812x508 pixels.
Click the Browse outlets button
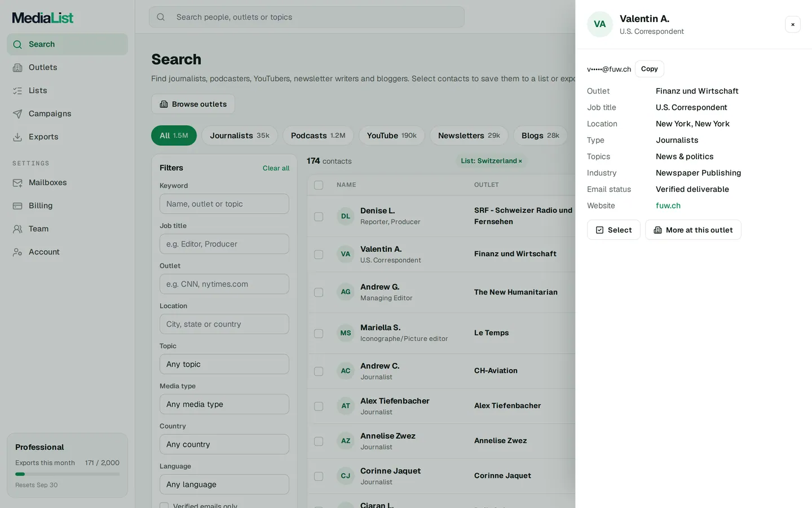click(x=193, y=104)
